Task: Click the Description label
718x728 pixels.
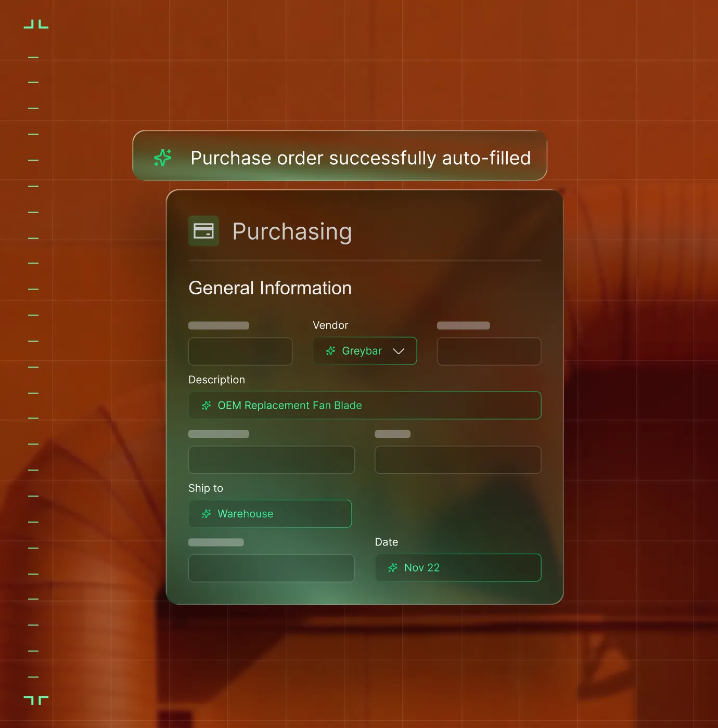Action: 216,380
